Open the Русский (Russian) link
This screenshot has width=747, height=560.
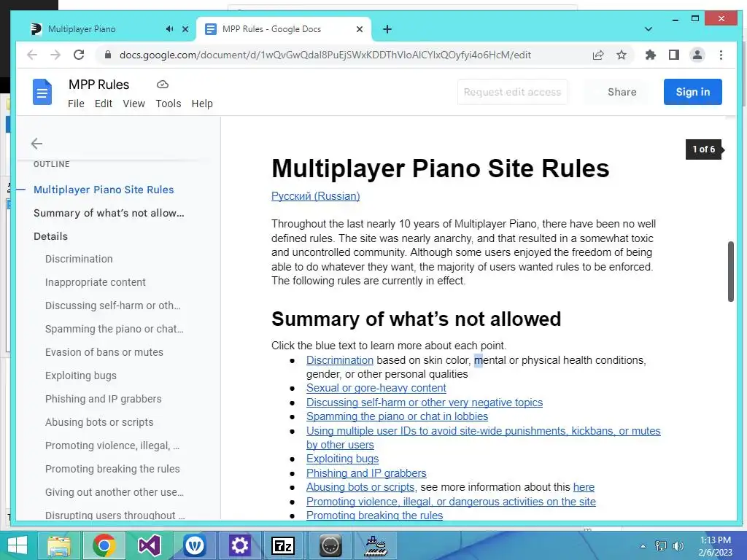pos(315,195)
